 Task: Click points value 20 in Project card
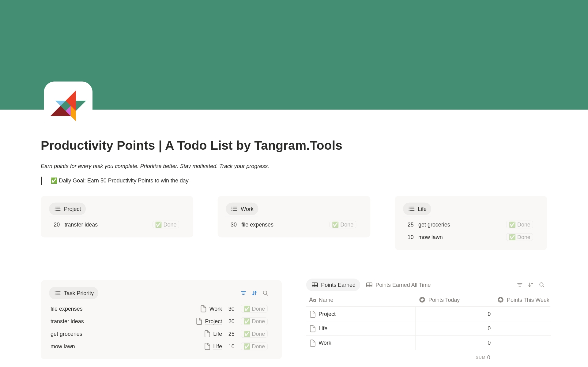57,225
